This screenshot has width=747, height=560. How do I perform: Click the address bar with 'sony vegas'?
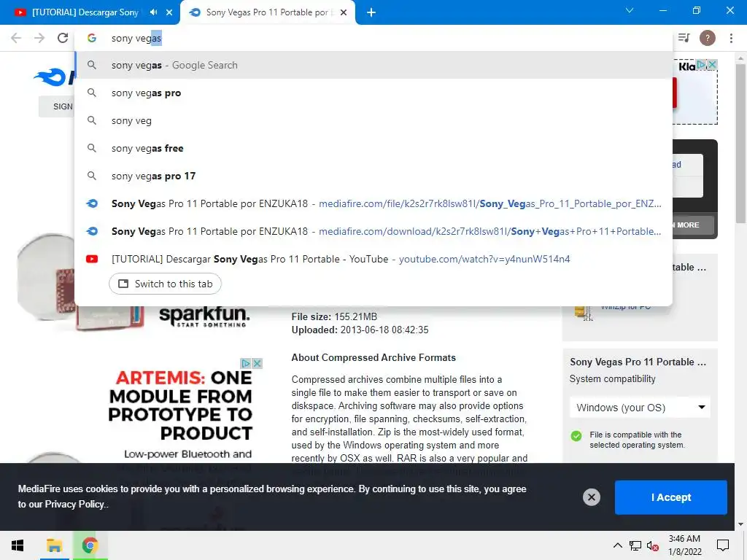tap(373, 38)
